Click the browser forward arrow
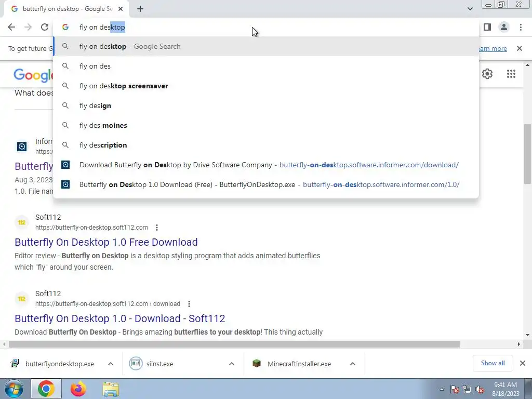The image size is (532, 399). click(28, 27)
